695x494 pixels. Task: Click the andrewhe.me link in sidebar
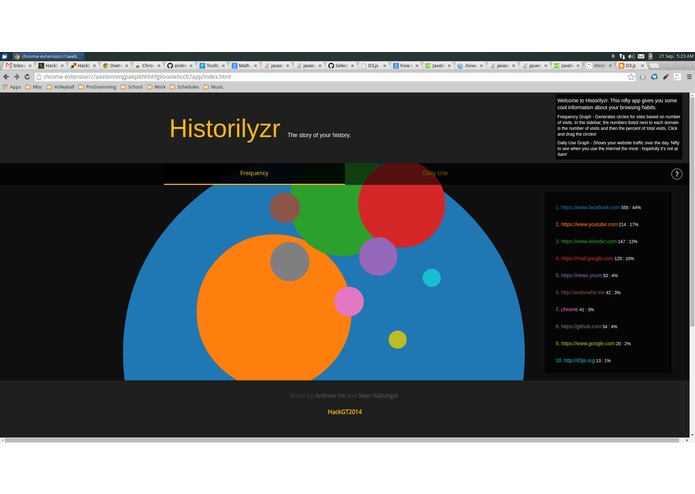tap(582, 292)
